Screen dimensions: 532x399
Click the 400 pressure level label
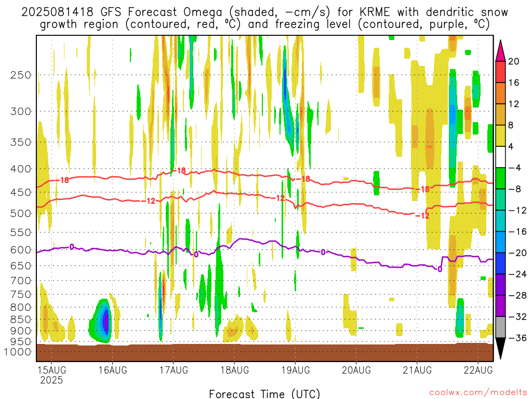21,169
